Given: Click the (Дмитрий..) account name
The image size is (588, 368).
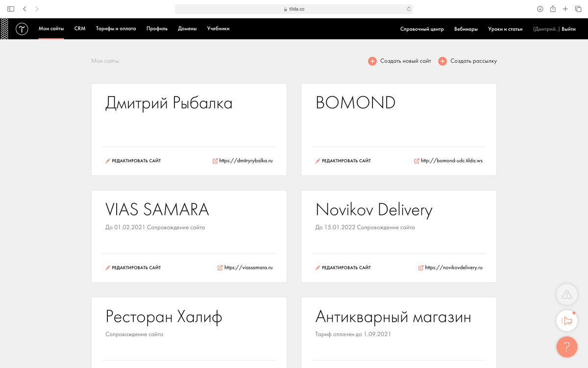Looking at the screenshot, I should [546, 29].
